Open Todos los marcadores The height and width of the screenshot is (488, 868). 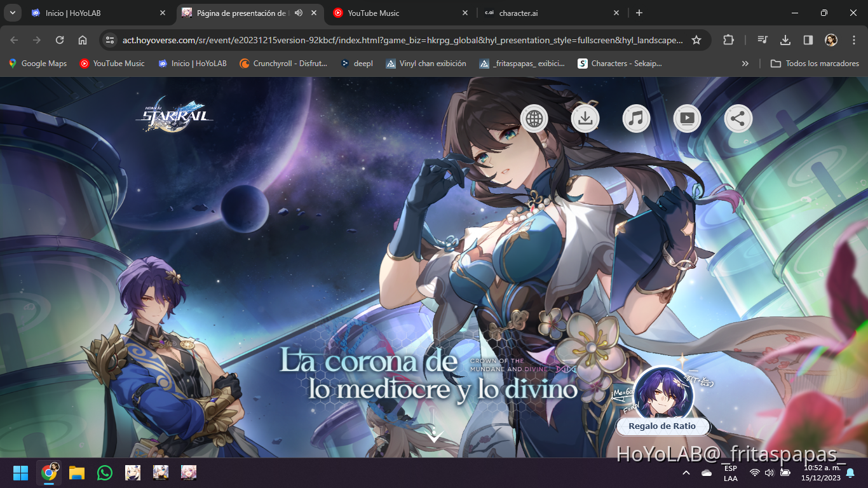coord(815,63)
